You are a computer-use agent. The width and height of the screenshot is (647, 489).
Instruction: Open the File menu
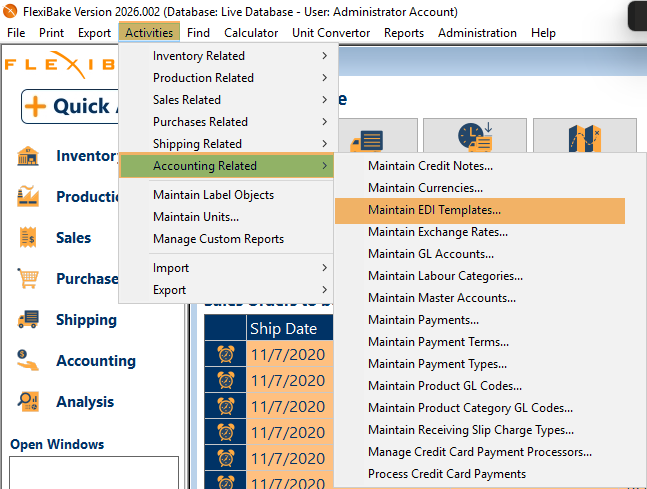16,33
